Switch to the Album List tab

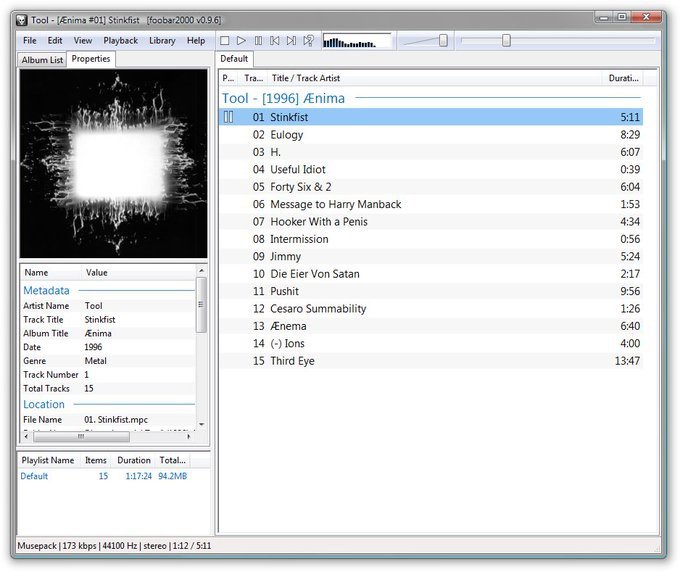[42, 60]
